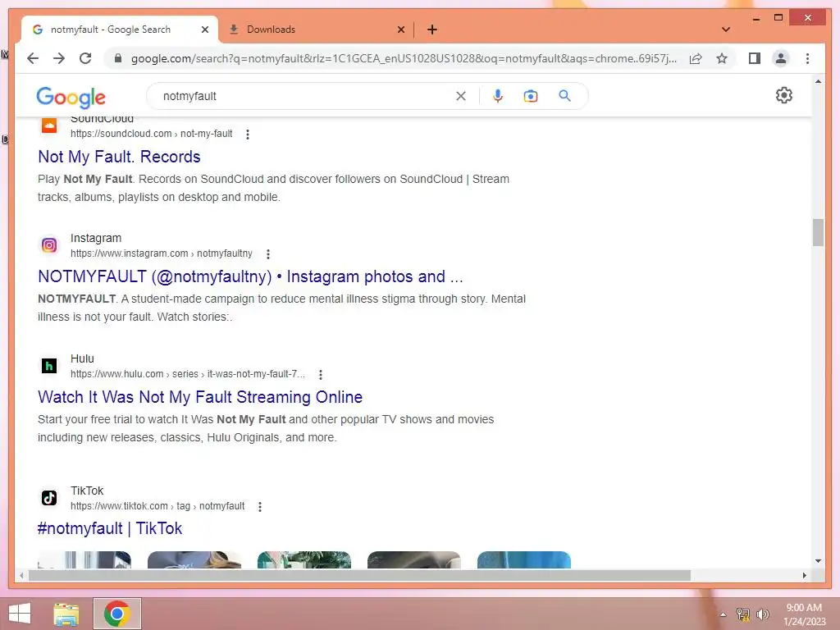840x630 pixels.
Task: Click the instagram.com notmyfaultny URL
Action: click(162, 253)
